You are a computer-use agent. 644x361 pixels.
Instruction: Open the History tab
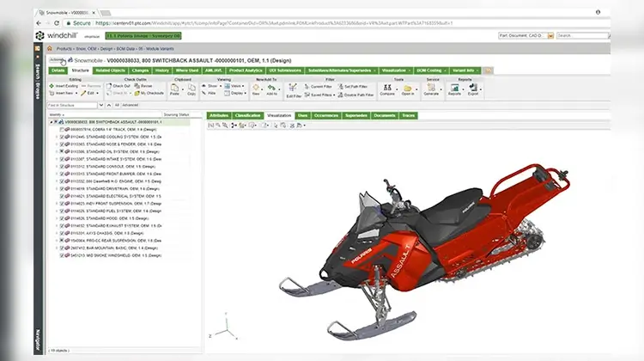pyautogui.click(x=162, y=70)
